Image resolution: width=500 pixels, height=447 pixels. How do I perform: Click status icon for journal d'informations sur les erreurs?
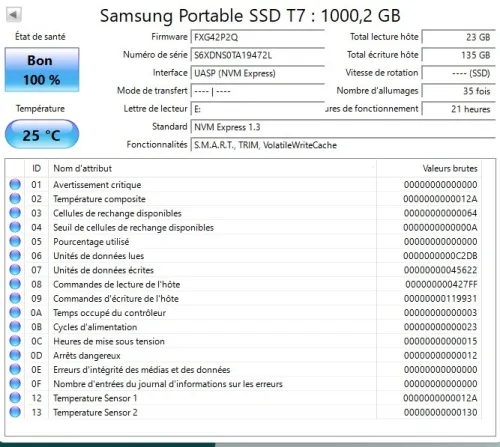[15, 384]
